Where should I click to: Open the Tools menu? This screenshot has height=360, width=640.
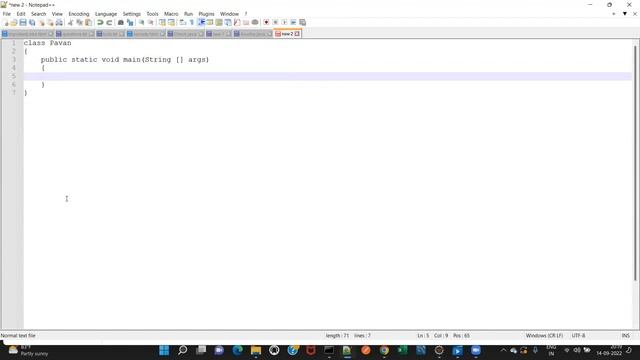coord(152,14)
